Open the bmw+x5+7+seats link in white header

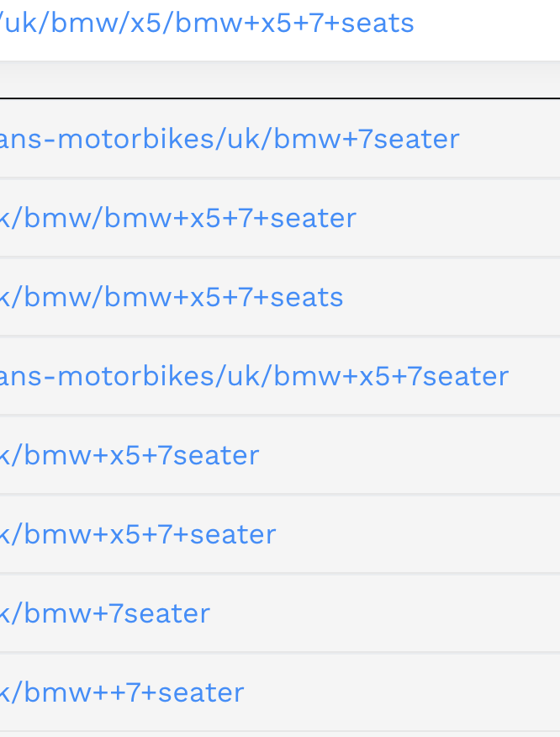point(207,24)
